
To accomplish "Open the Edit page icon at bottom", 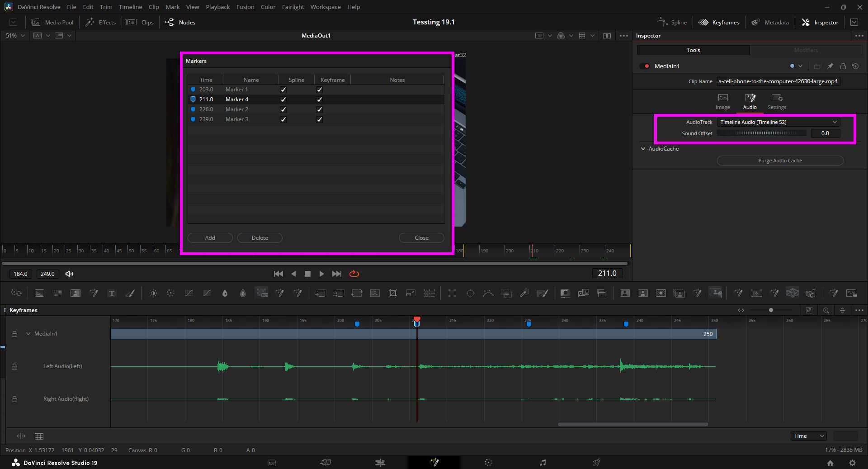I will pyautogui.click(x=380, y=462).
